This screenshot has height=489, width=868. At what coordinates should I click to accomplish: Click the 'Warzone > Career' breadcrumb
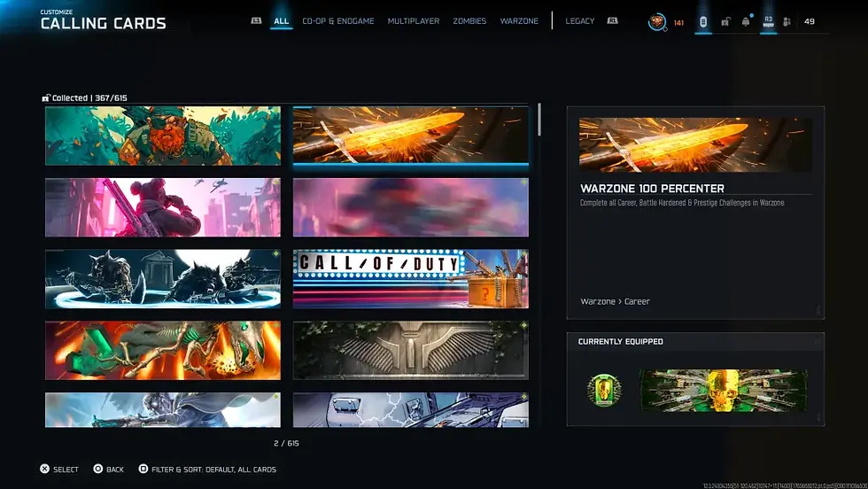pyautogui.click(x=615, y=301)
